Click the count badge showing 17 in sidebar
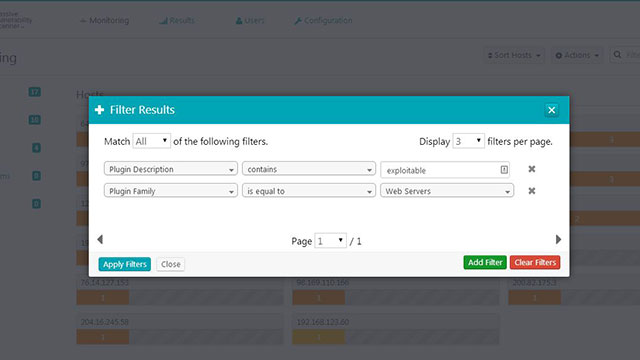Viewport: 640px width, 360px height. pos(35,92)
